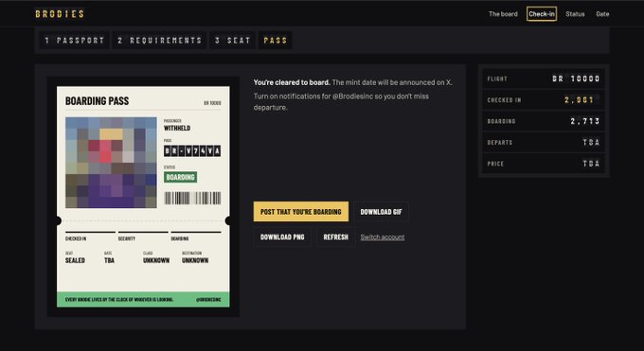This screenshot has height=351, width=644.
Task: Click the Refresh button
Action: pos(335,237)
